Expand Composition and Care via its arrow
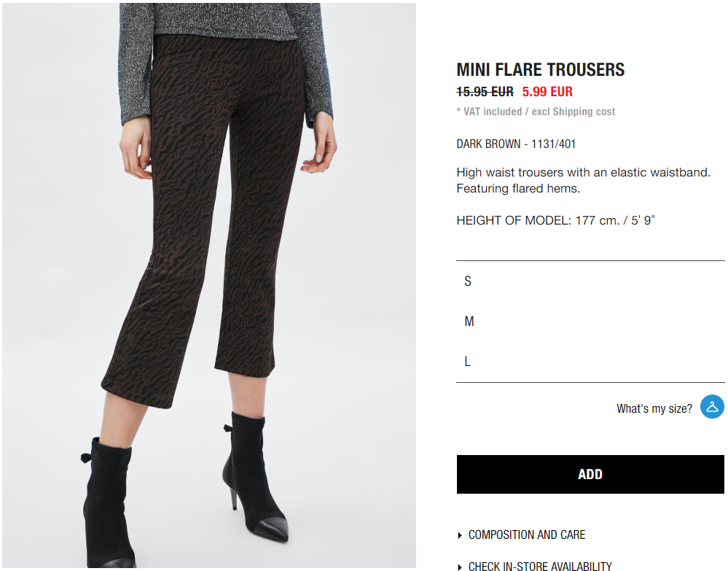This screenshot has width=728, height=571. 460,535
